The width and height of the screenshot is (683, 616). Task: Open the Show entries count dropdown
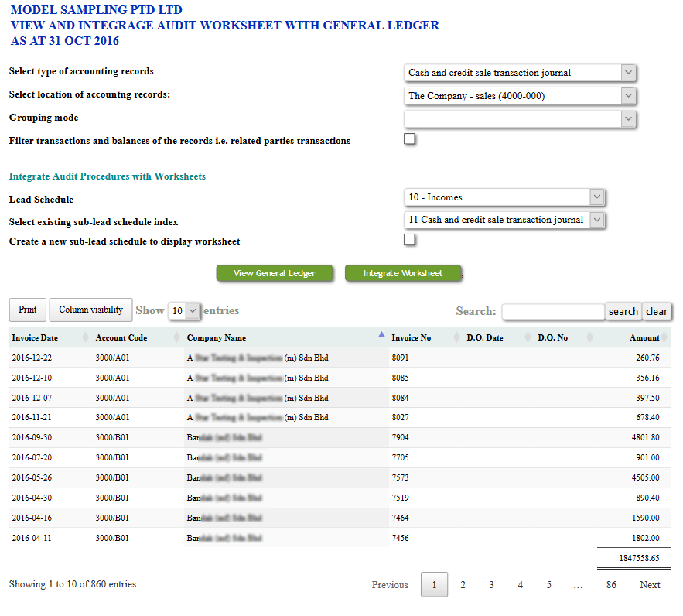184,310
